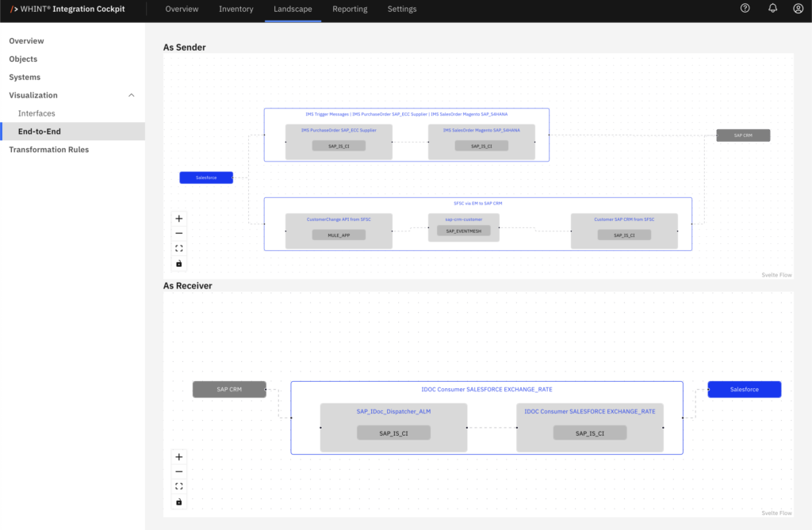This screenshot has width=812, height=530.
Task: Select the MULE_APP system node
Action: (x=339, y=235)
